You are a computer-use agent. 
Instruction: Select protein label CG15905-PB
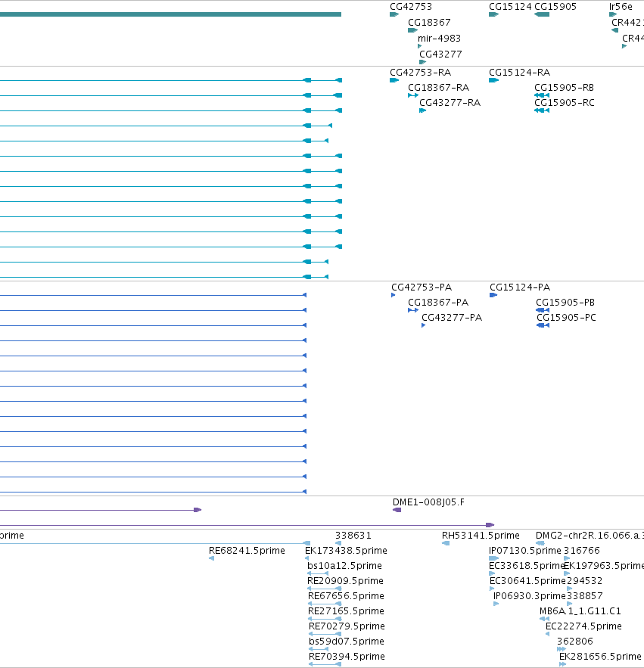[x=565, y=303]
